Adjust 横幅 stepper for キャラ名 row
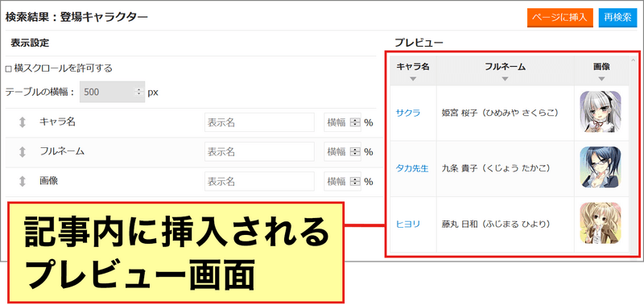 click(354, 123)
